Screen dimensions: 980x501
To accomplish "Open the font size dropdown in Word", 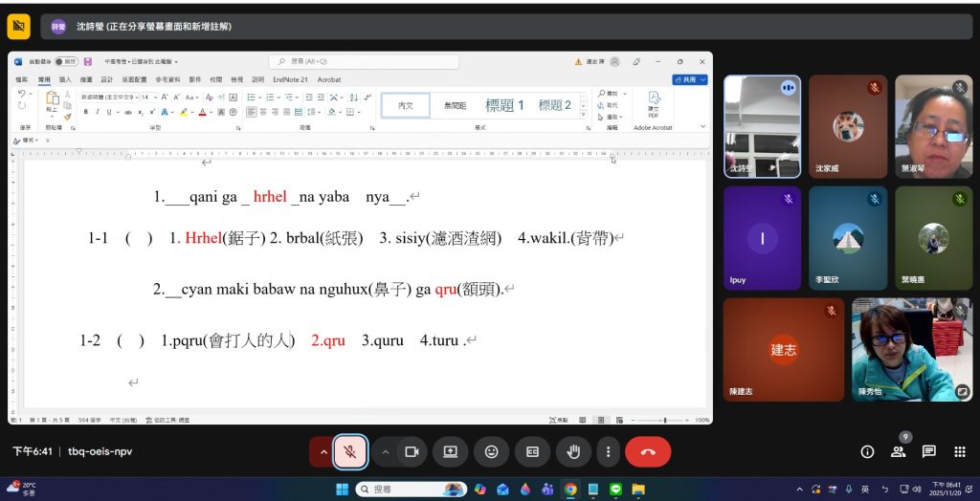I will 155,98.
